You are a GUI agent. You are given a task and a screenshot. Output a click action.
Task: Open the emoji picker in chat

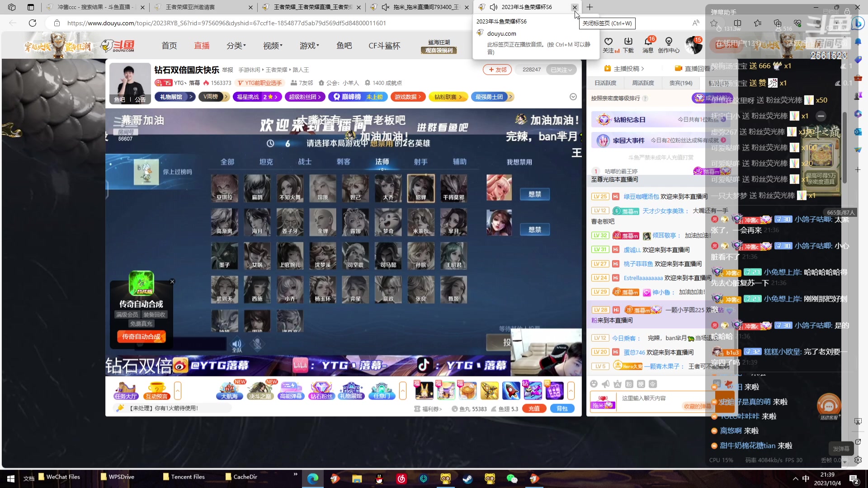tap(594, 384)
